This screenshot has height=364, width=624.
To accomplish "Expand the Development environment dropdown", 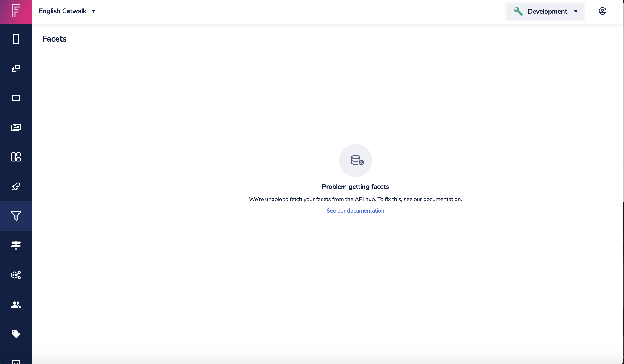I will pos(547,11).
